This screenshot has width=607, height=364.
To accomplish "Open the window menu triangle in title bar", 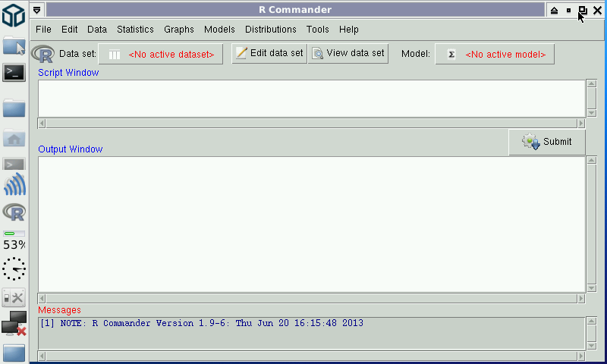I will (x=36, y=10).
